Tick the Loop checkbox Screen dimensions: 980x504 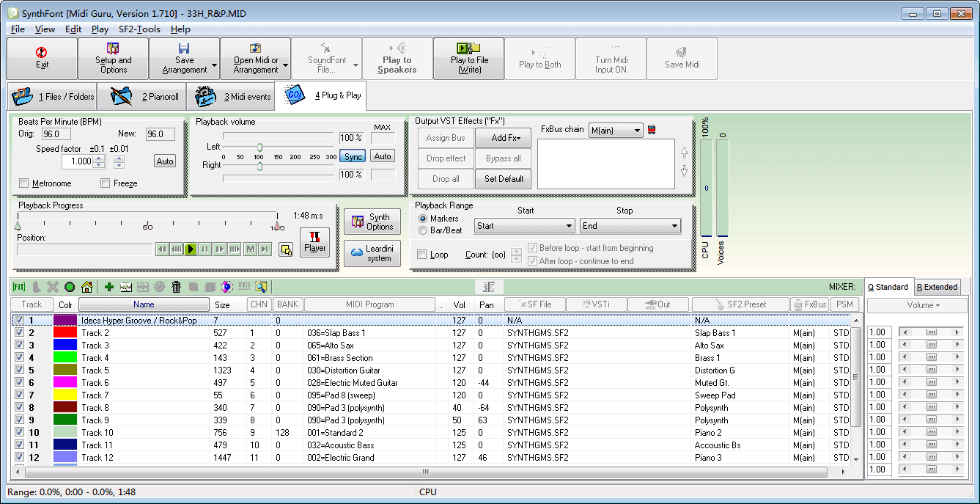click(x=421, y=255)
